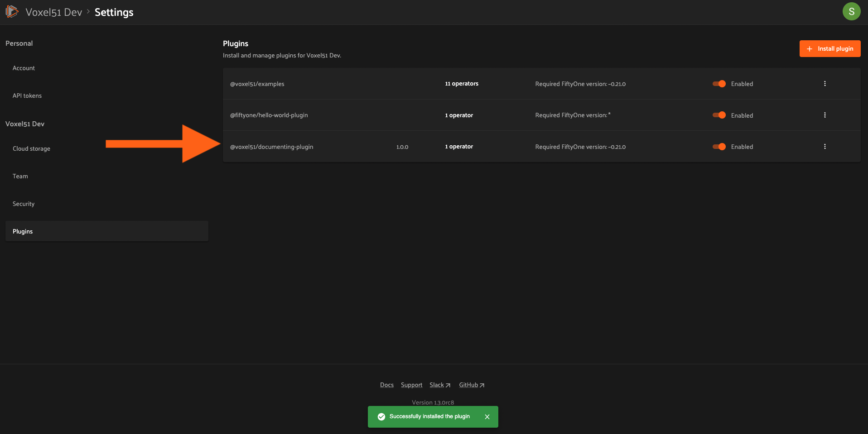This screenshot has height=434, width=868.
Task: Click the @fiftyone/hello-world-plugin name
Action: 269,115
